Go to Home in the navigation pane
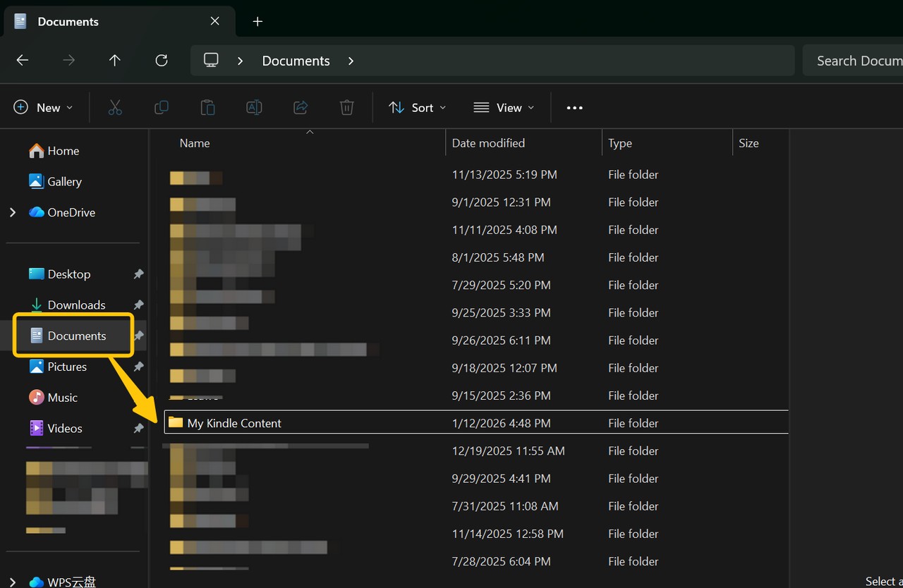The width and height of the screenshot is (903, 588). click(x=60, y=150)
